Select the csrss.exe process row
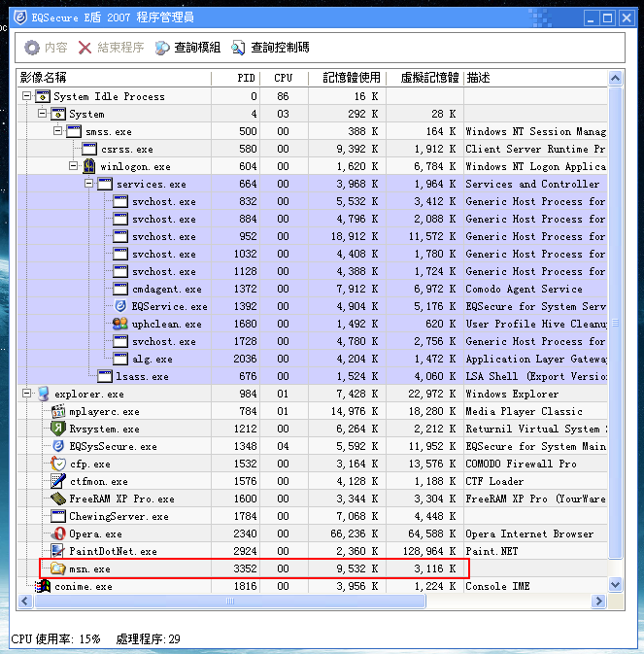This screenshot has width=644, height=654. pos(313,149)
